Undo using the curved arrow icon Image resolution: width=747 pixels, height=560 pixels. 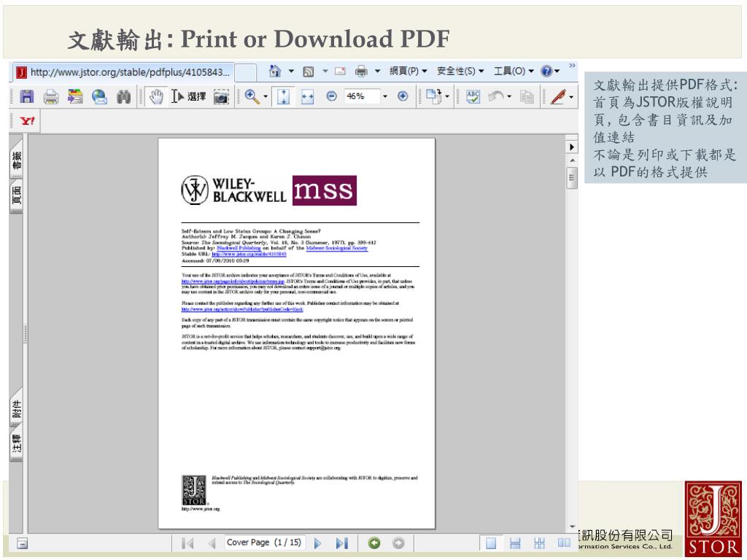496,97
